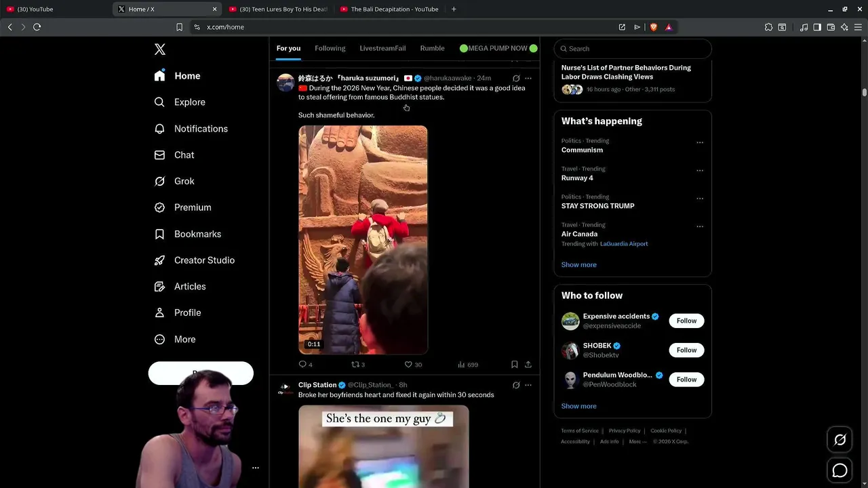Follow Expensive accidents
Viewport: 868px width, 488px height.
point(686,321)
